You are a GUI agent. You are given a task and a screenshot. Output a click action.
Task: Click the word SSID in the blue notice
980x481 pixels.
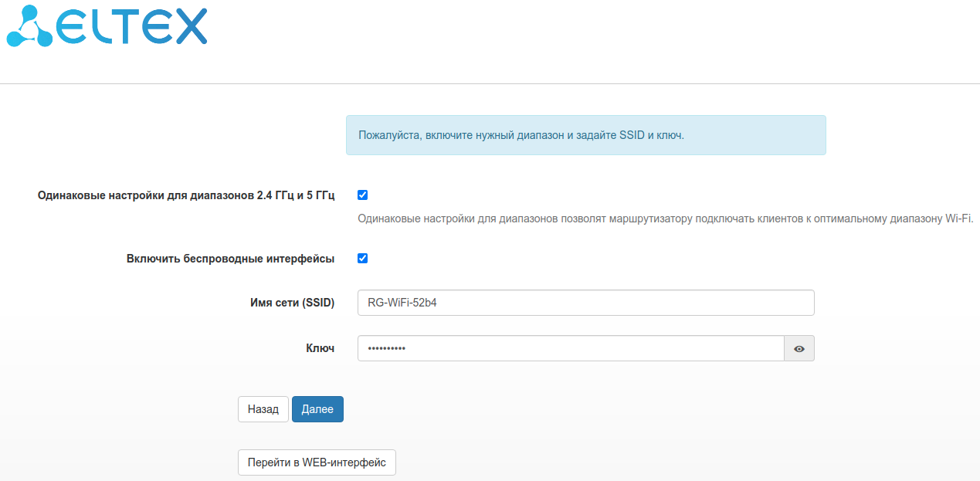click(632, 135)
